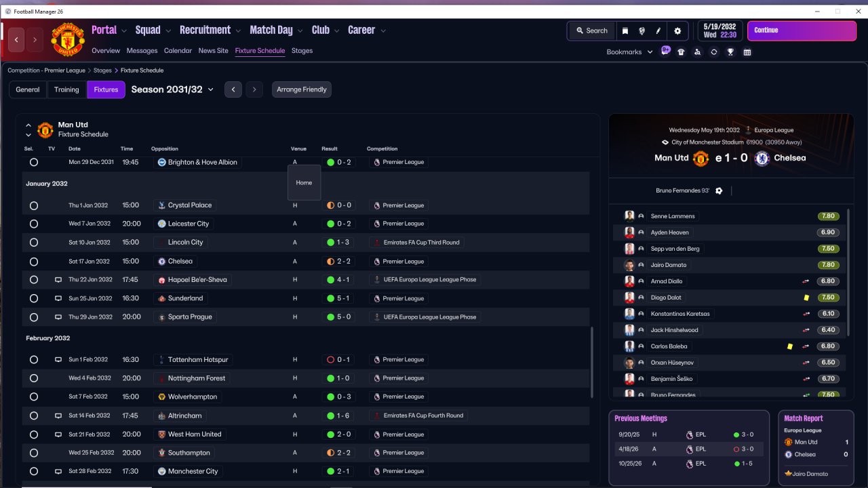Click the Man Utd badge in the match summary panel
This screenshot has width=868, height=488.
(x=701, y=158)
